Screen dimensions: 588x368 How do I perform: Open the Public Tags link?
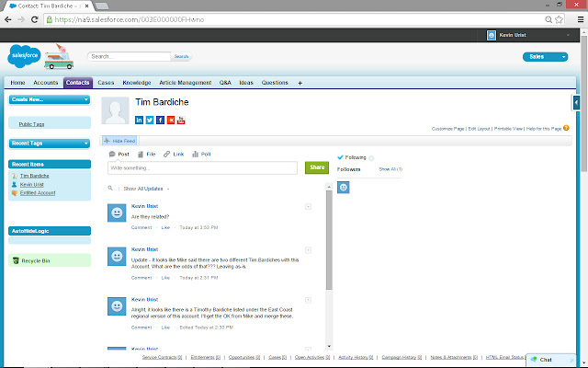coord(31,124)
